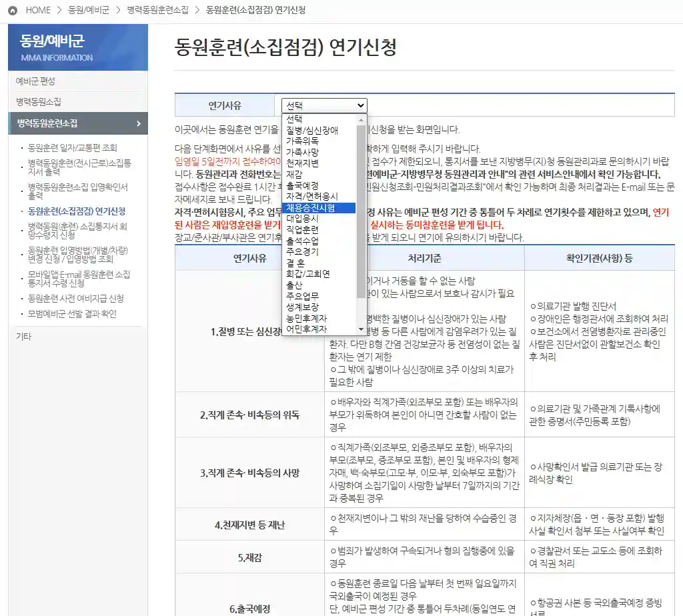The image size is (683, 616).
Task: Click dropdown list scroll-up arrow
Action: (361, 119)
